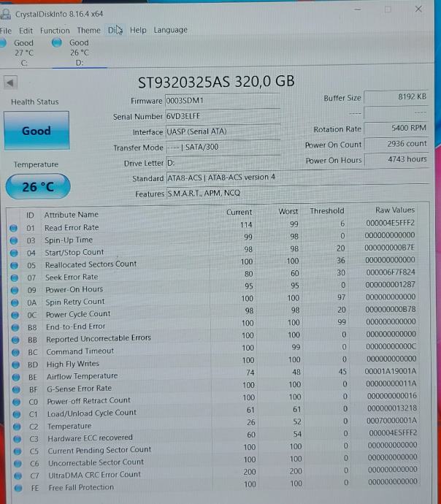Click status icon for Seek Error Rate
The height and width of the screenshot is (504, 441).
point(15,278)
